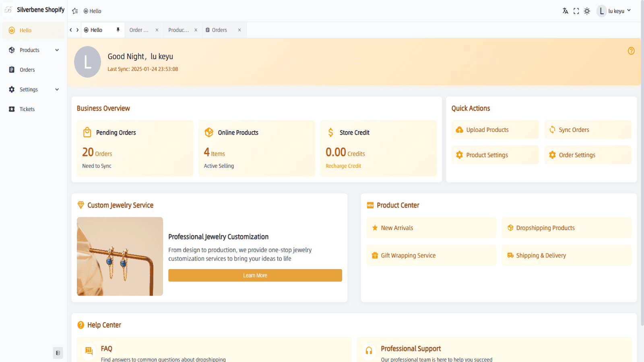This screenshot has width=644, height=362.
Task: Click the Tickets icon in sidebar
Action: tap(12, 109)
